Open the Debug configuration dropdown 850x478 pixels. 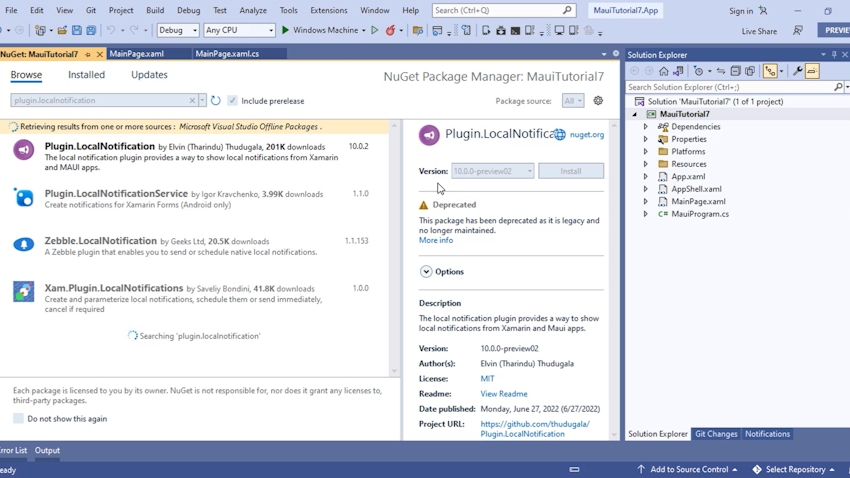click(178, 30)
